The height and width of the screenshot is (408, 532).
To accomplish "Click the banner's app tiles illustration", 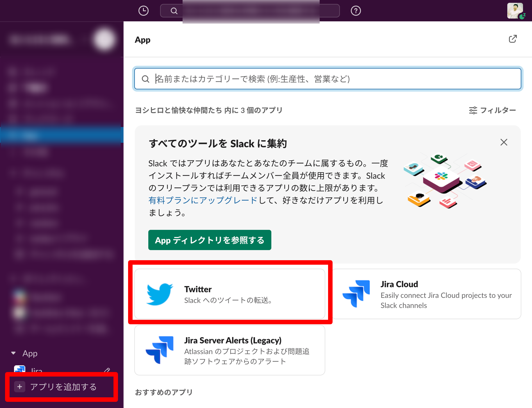I will (445, 181).
